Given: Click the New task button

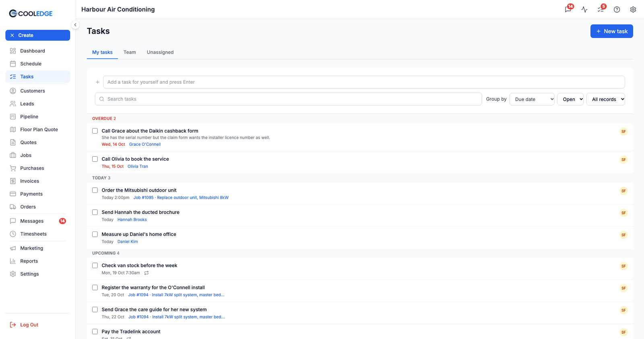Looking at the screenshot, I should coord(612,31).
